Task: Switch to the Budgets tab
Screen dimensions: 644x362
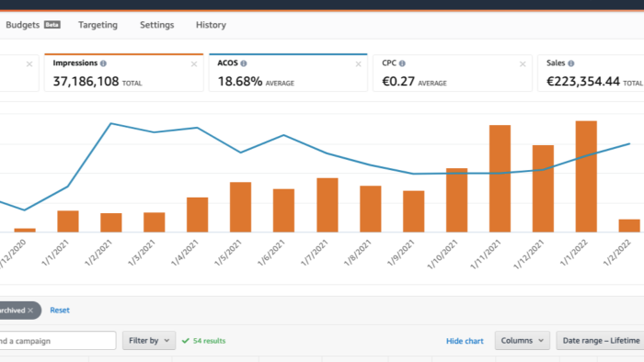Action: pos(33,25)
